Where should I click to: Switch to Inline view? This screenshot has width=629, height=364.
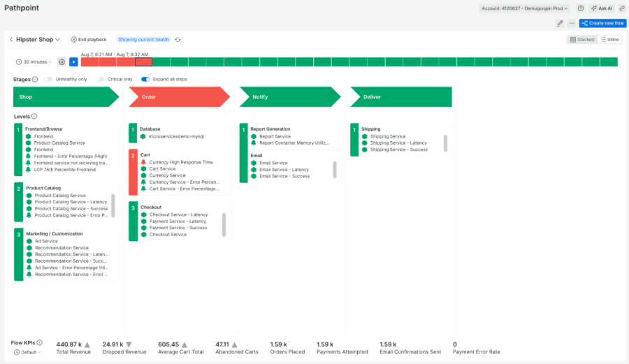[x=610, y=40]
